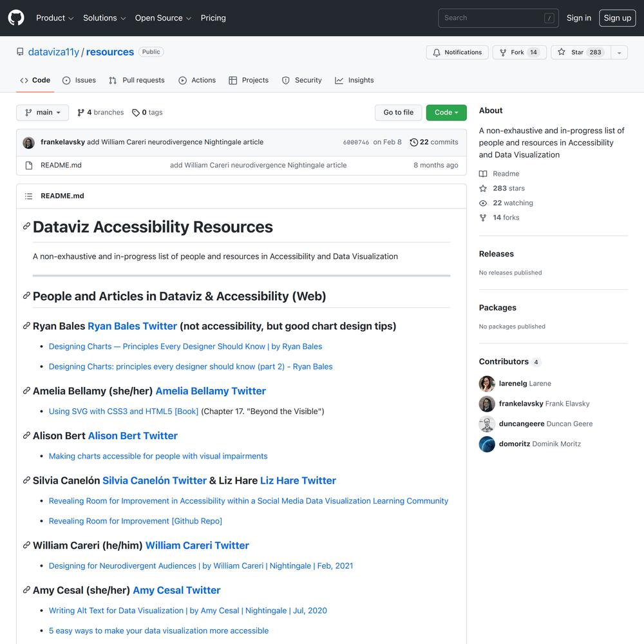Focus the Search input field

(498, 17)
